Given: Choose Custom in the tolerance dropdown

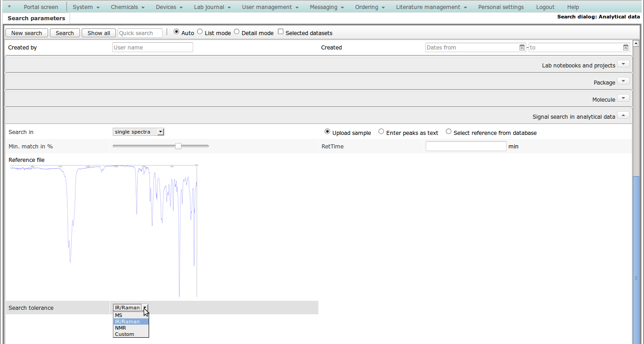Looking at the screenshot, I should point(124,334).
